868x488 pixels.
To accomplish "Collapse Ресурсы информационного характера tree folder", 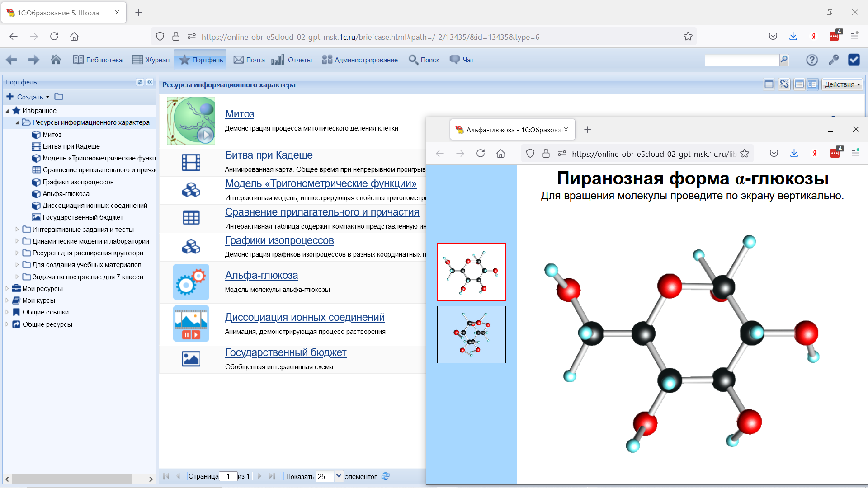I will [x=18, y=122].
